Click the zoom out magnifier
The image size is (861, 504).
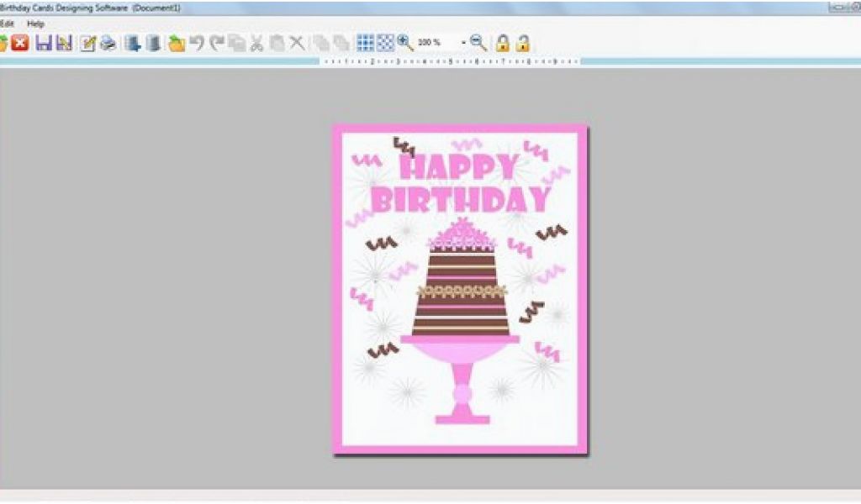point(478,43)
